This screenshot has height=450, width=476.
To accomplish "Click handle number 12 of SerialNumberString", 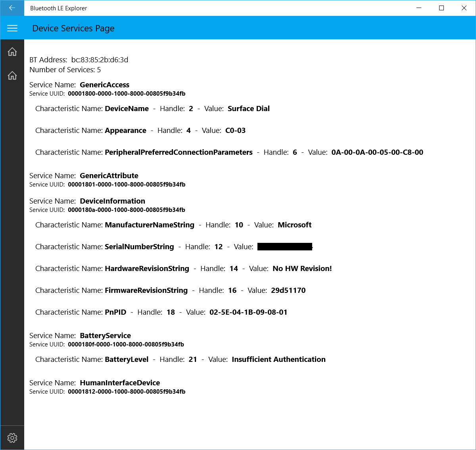I will click(x=219, y=247).
